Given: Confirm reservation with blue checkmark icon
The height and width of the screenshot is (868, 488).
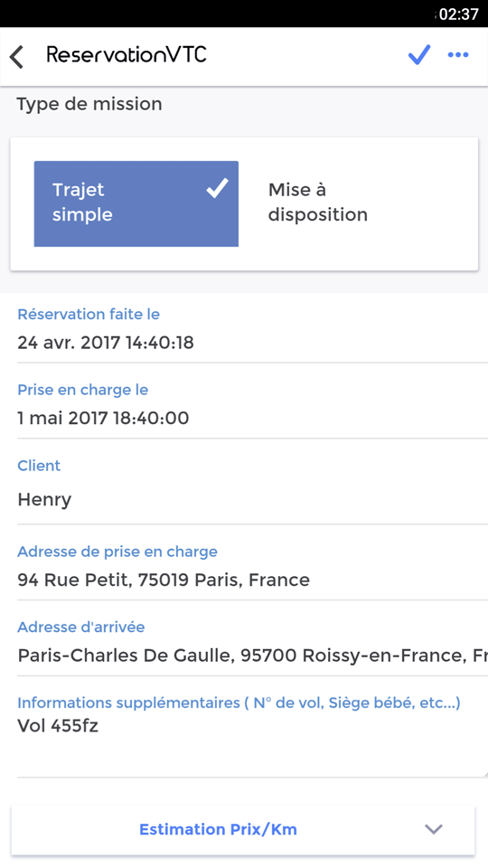Looking at the screenshot, I should click(x=418, y=55).
